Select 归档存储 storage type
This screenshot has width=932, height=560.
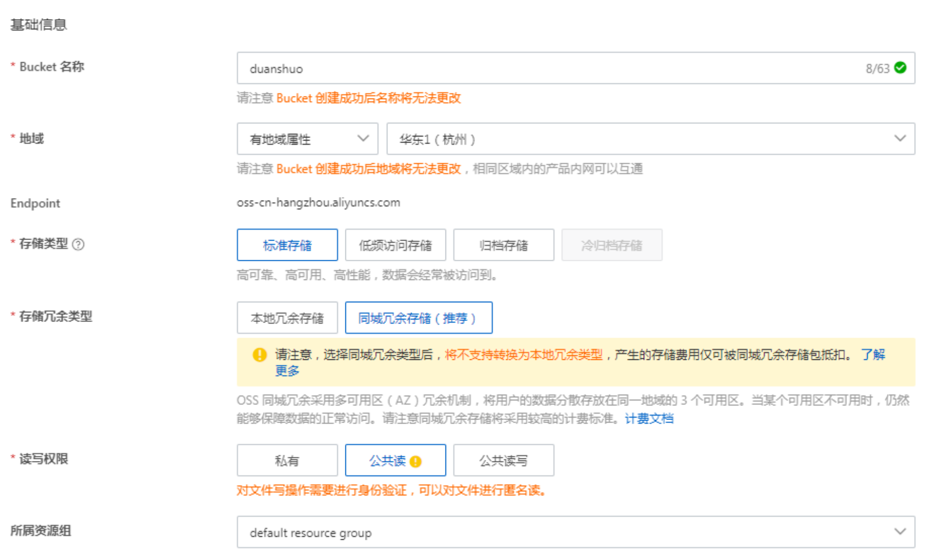point(504,245)
